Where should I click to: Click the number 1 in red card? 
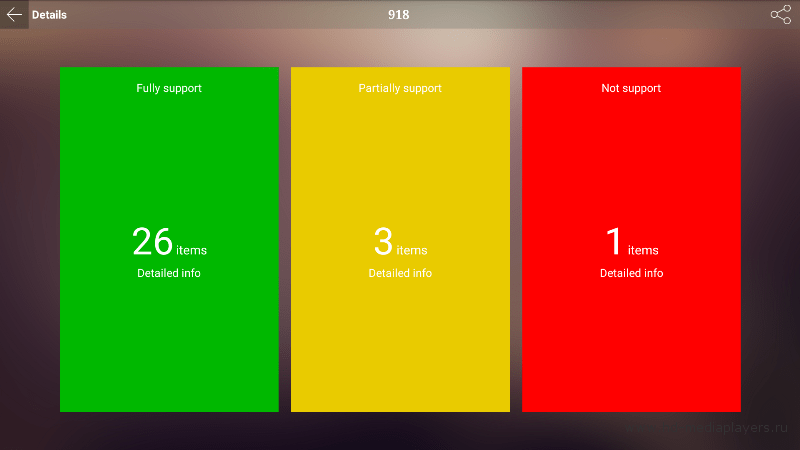click(x=614, y=241)
